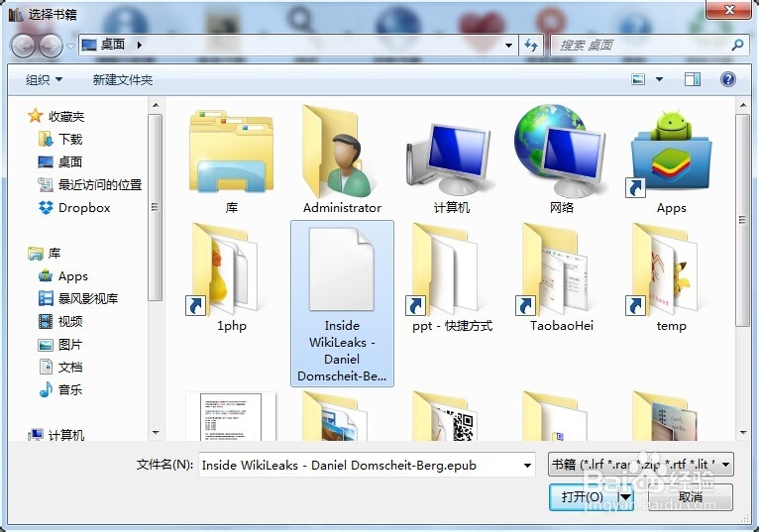Select 计算机 in navigation pane
The image size is (759, 532).
[x=56, y=435]
